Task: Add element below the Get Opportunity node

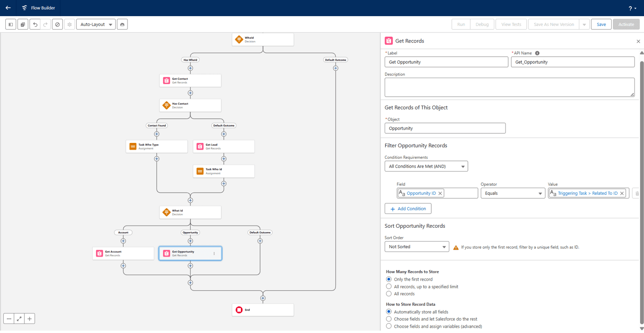Action: click(190, 266)
